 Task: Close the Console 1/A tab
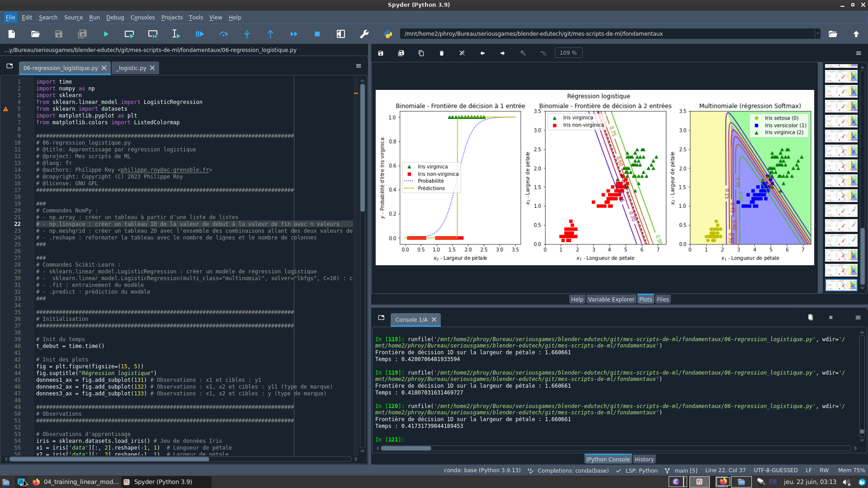click(434, 320)
